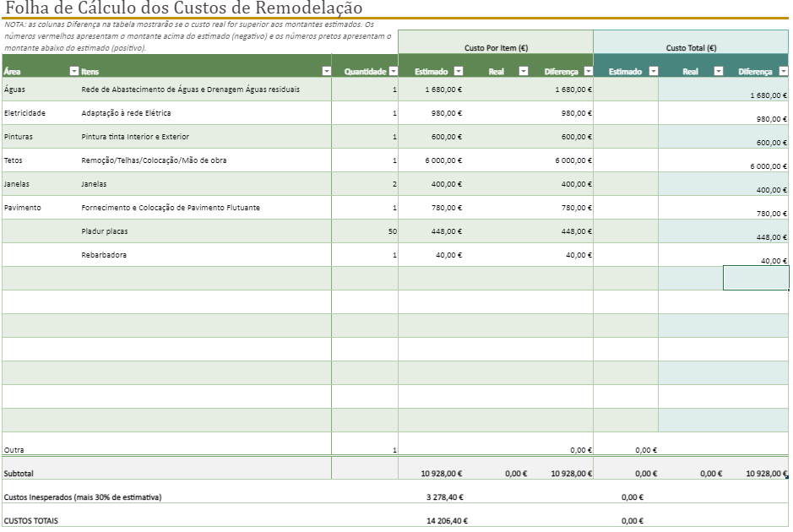This screenshot has width=793, height=532.
Task: Select Custos Inesperados label cell
Action: tap(83, 497)
